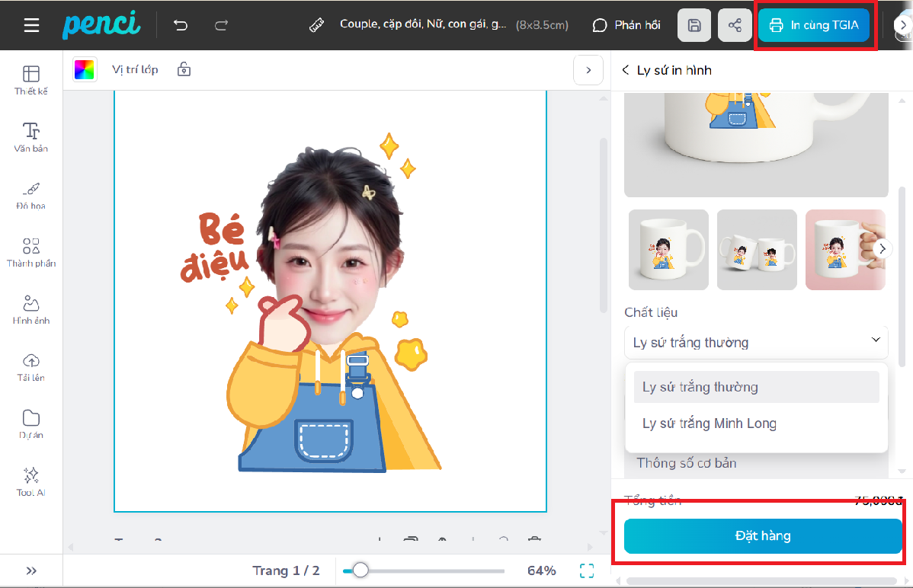Expand the left sidebar with double chevron
The width and height of the screenshot is (913, 588).
(31, 570)
